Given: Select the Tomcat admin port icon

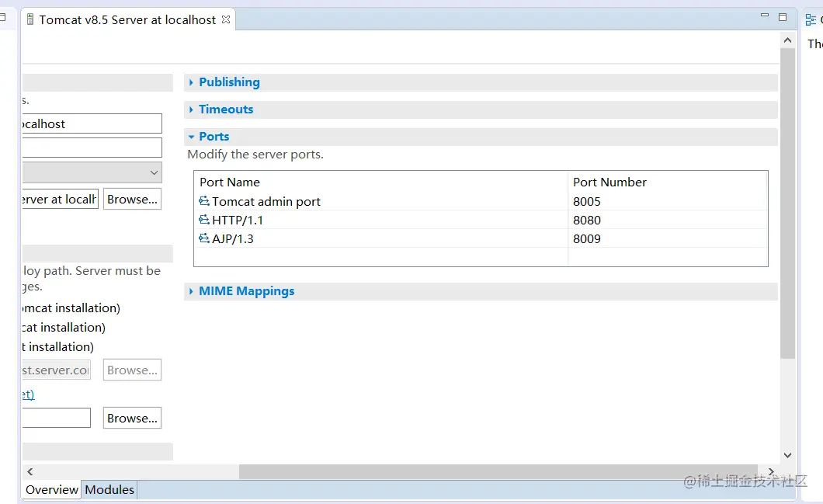Looking at the screenshot, I should pos(204,201).
